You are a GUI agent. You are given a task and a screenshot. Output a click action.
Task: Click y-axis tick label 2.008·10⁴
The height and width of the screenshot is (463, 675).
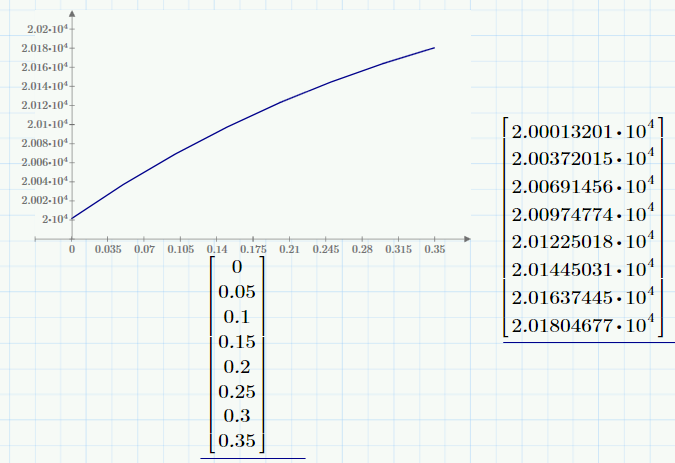[x=45, y=143]
